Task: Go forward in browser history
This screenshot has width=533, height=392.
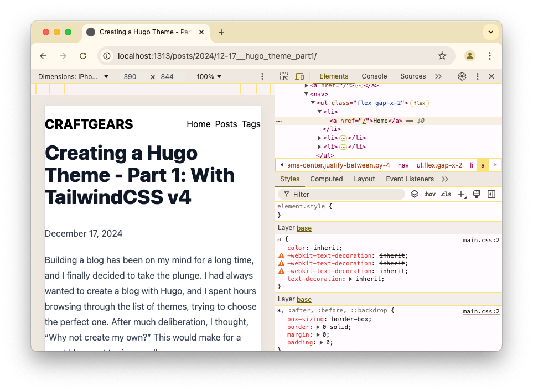Action: [x=63, y=56]
